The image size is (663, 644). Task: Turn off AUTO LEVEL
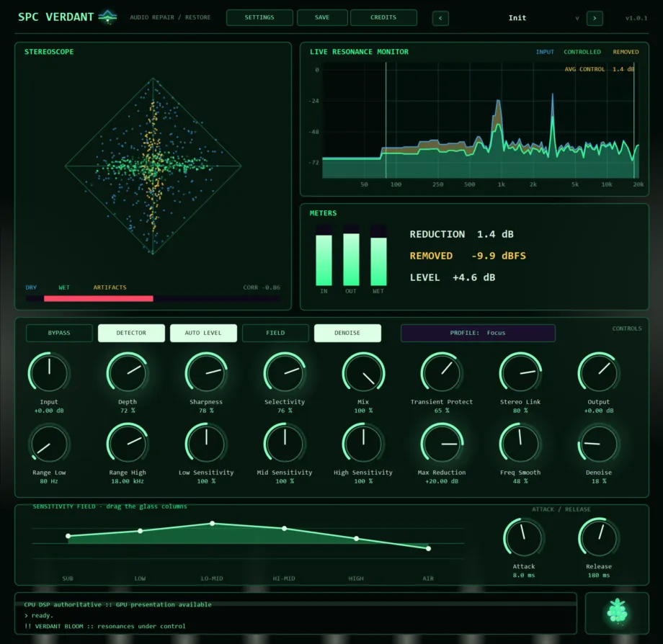(203, 333)
